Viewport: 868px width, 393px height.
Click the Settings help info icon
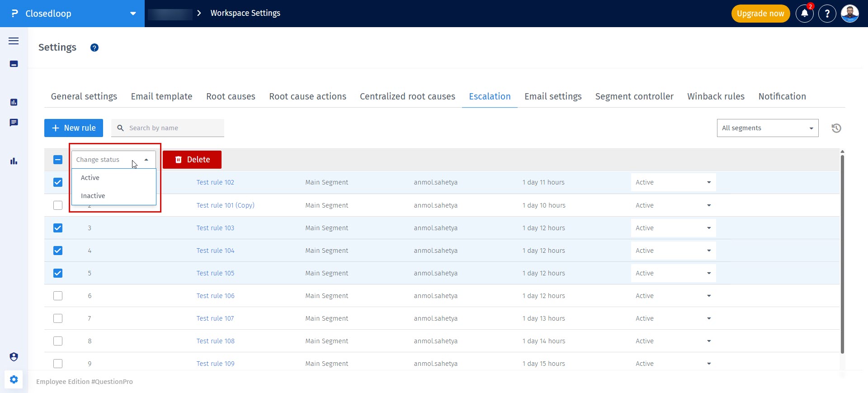coord(94,47)
